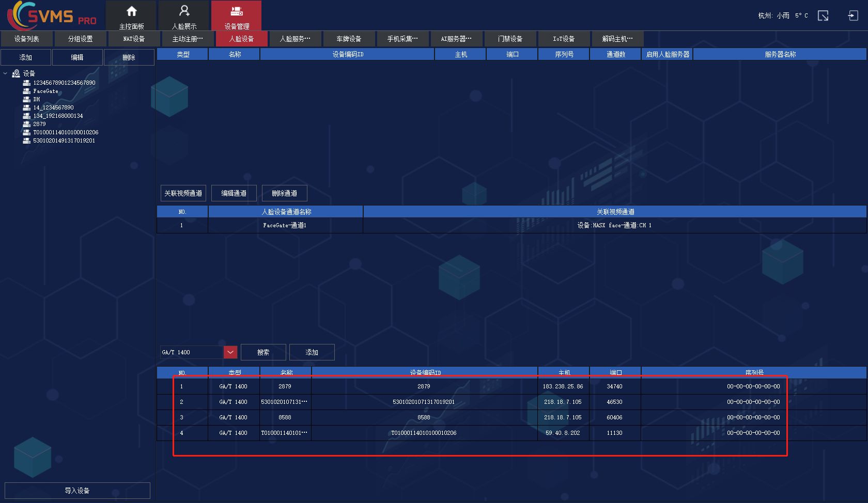The image size is (868, 503).
Task: Select the DH device in tree
Action: click(x=36, y=99)
